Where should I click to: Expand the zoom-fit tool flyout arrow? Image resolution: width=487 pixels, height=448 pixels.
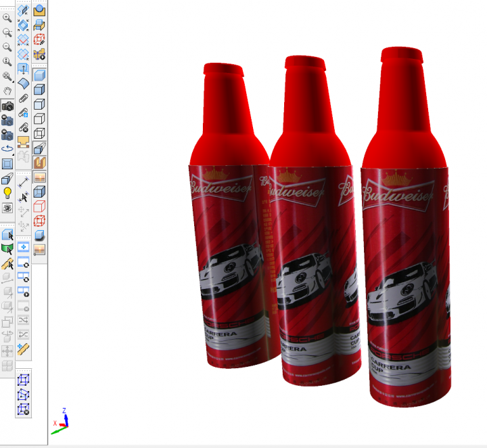click(x=13, y=81)
